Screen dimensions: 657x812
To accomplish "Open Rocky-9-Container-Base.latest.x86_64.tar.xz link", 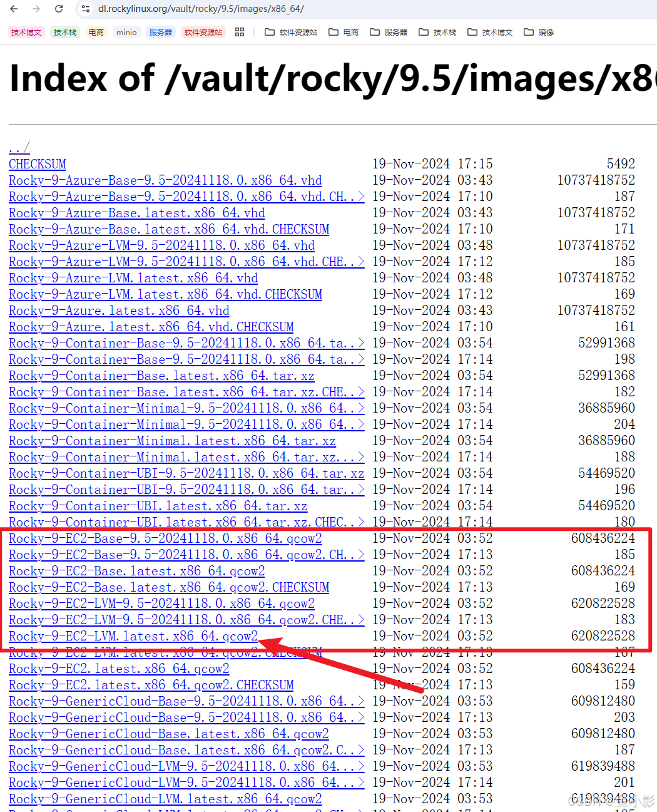I will pos(161,376).
